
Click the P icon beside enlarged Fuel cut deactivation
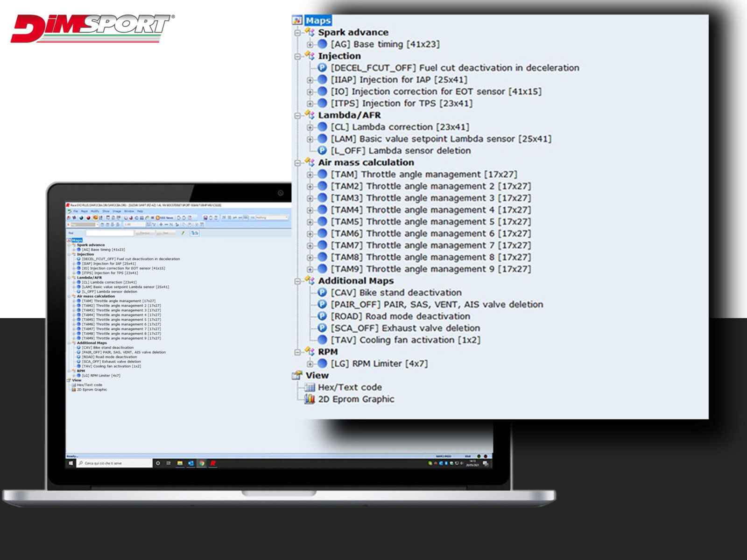click(x=322, y=68)
